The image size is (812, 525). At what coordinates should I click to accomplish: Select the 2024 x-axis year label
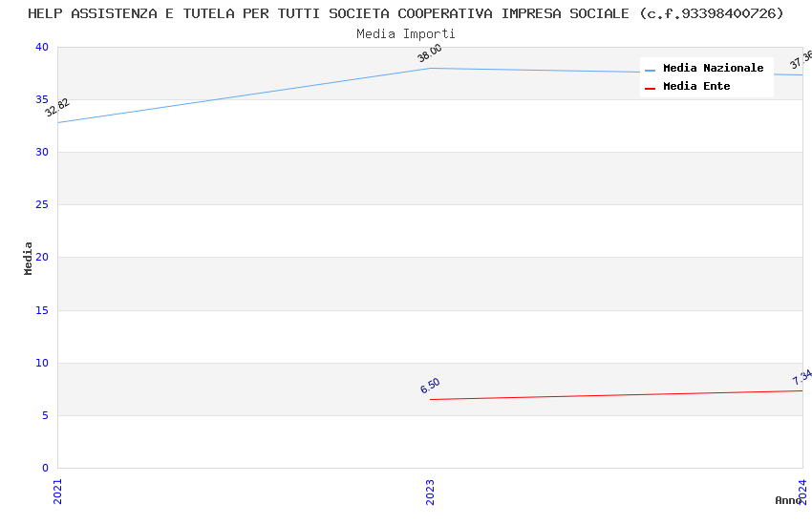802,491
